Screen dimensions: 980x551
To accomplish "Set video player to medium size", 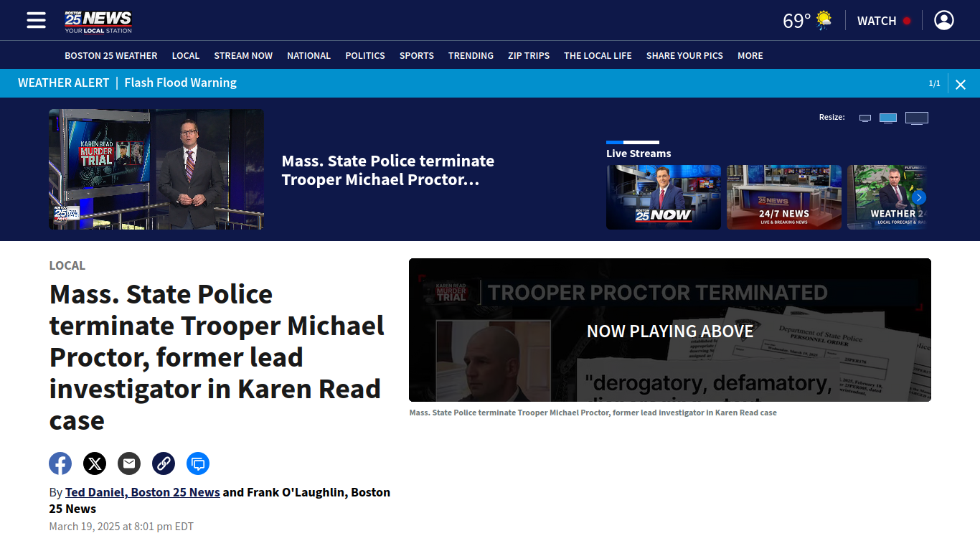I will point(888,118).
